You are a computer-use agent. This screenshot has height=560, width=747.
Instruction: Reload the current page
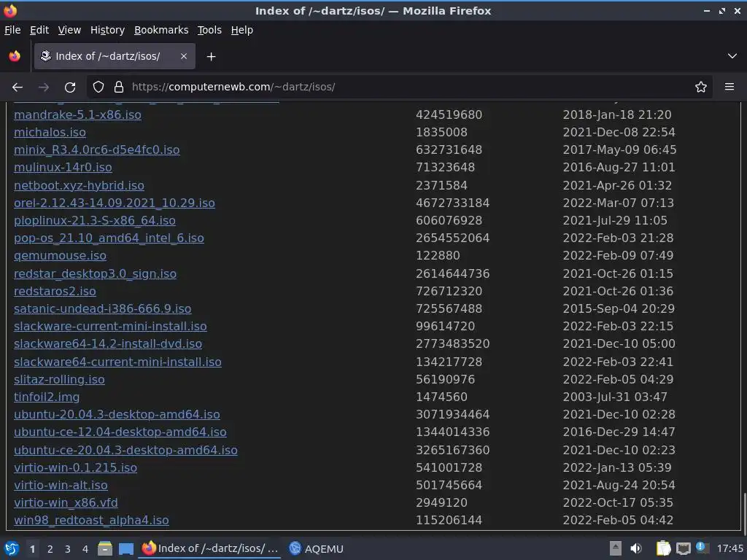pos(70,87)
